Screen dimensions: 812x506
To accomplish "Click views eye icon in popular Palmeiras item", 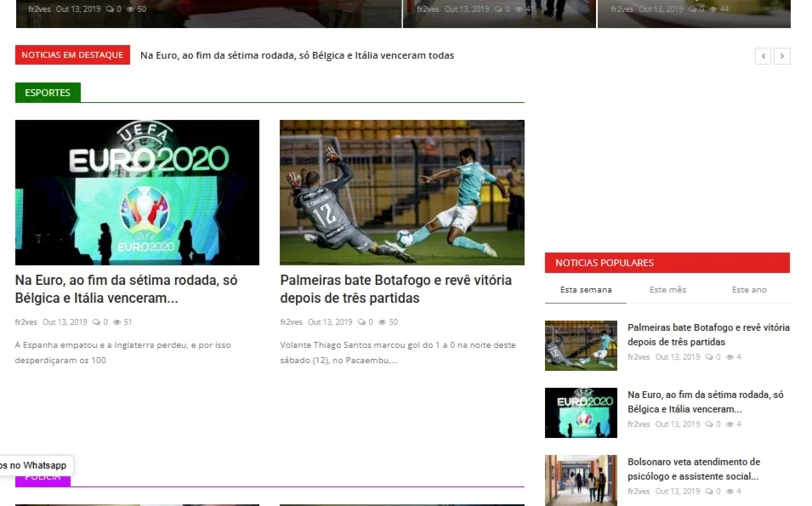I will (x=730, y=357).
